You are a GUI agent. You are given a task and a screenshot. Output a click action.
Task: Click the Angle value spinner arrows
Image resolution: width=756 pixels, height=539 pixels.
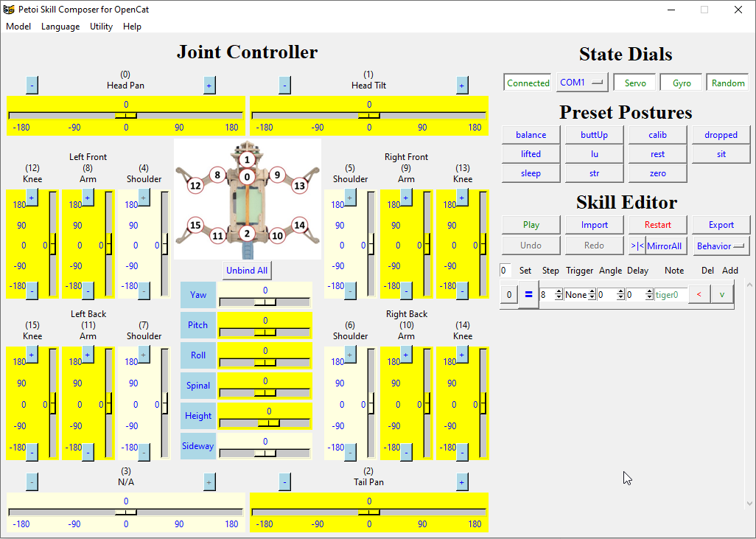point(620,294)
